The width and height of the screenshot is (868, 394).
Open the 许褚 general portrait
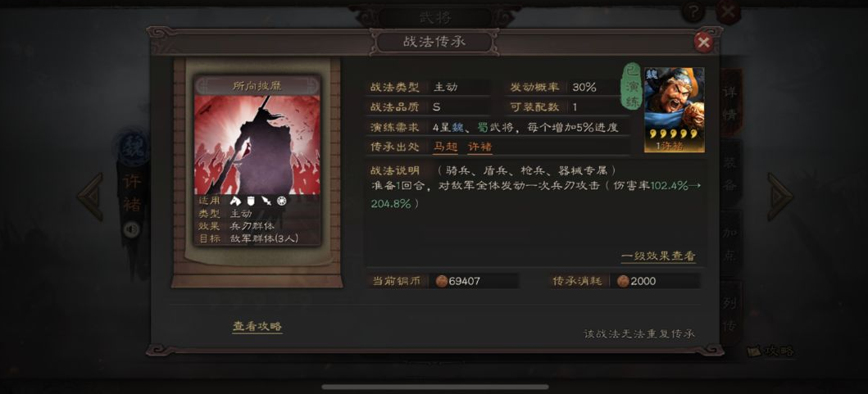coord(675,110)
